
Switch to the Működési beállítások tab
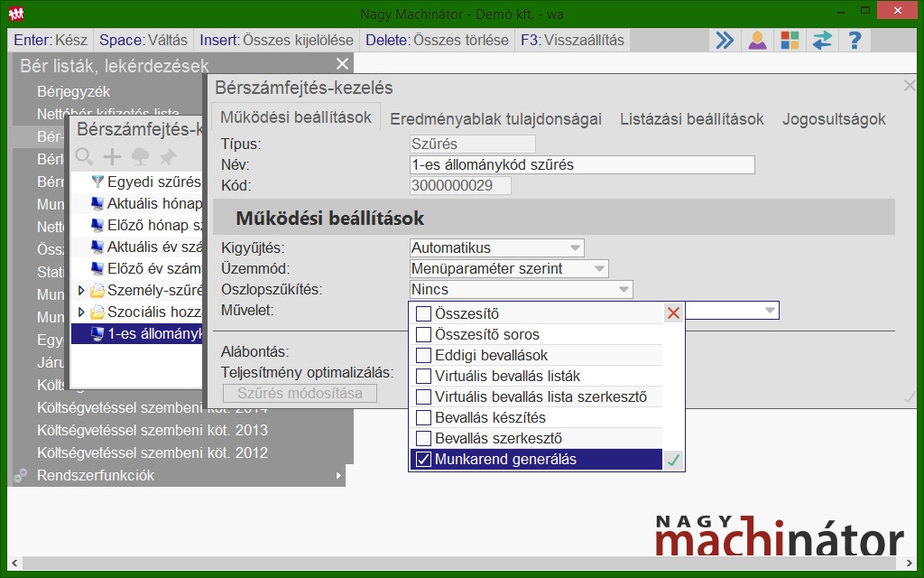coord(296,117)
